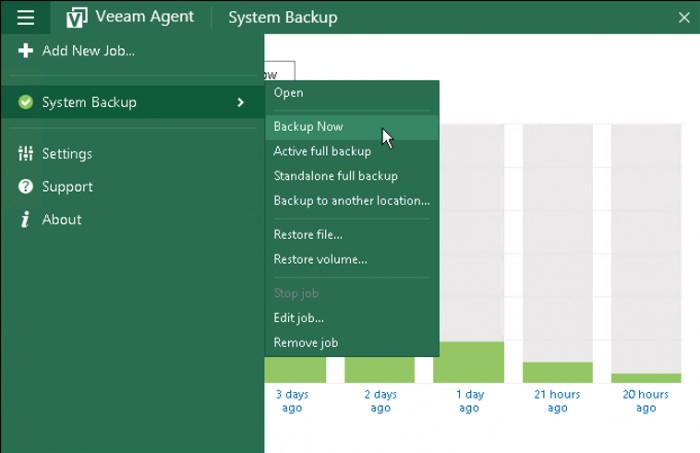Select System Backup job entry
This screenshot has height=453, width=700.
coord(132,102)
